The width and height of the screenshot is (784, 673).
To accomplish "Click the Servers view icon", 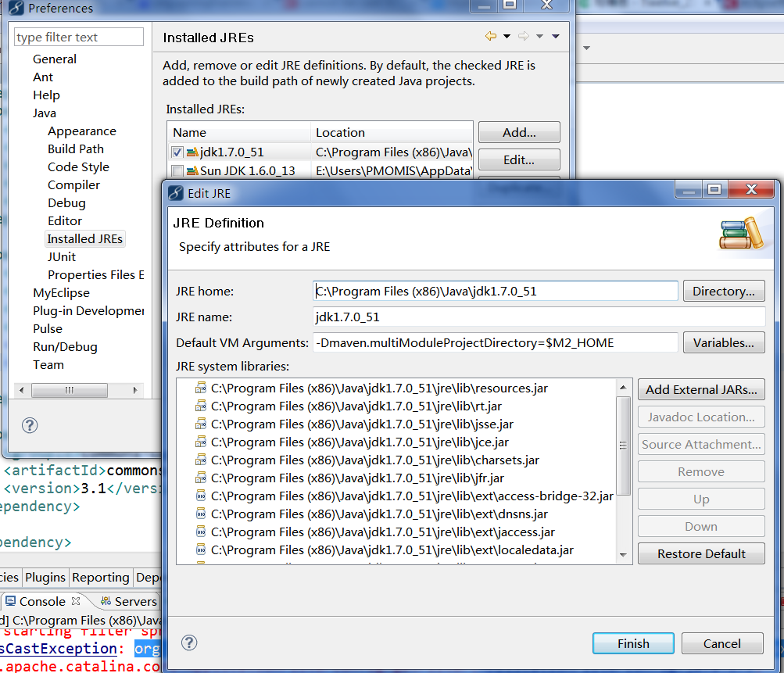I will (105, 601).
